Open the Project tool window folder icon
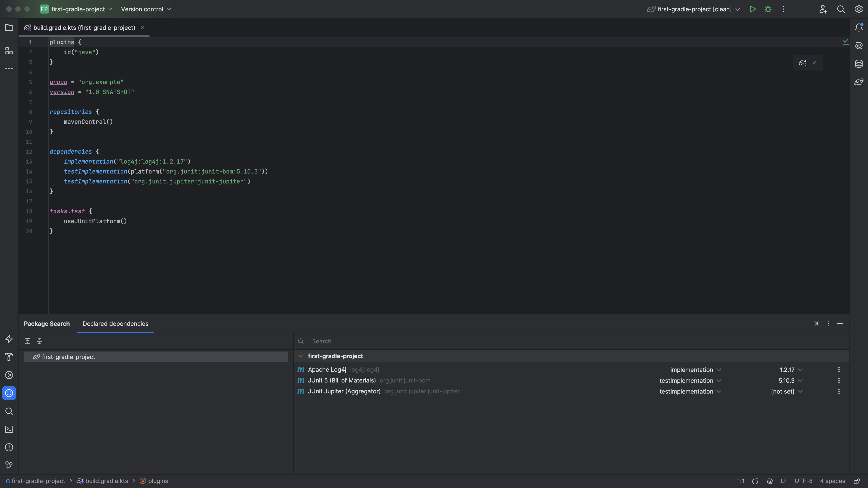Screen dimensions: 868x488 click(x=9, y=28)
